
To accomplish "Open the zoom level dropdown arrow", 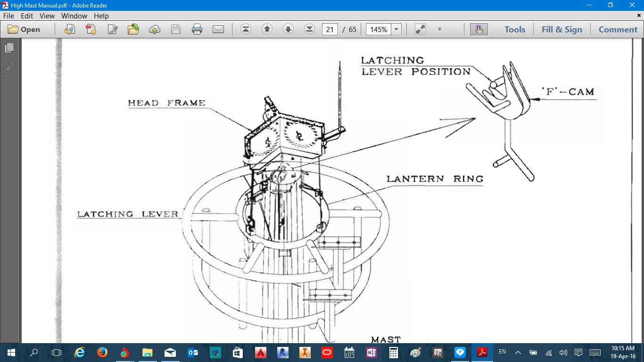I will pyautogui.click(x=396, y=29).
